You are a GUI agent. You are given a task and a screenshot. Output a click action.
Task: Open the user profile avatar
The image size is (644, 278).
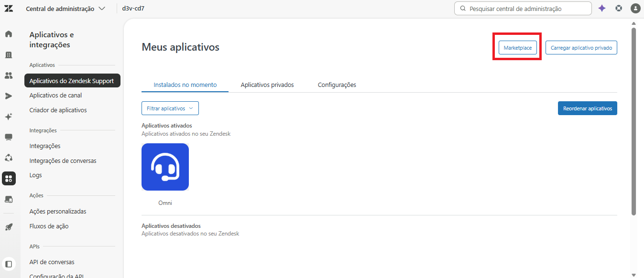[635, 9]
